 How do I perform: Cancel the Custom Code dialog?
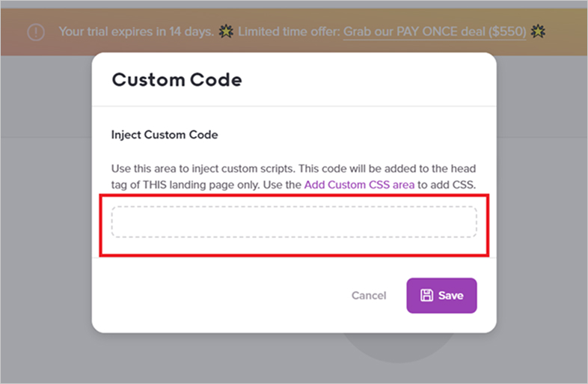point(369,296)
